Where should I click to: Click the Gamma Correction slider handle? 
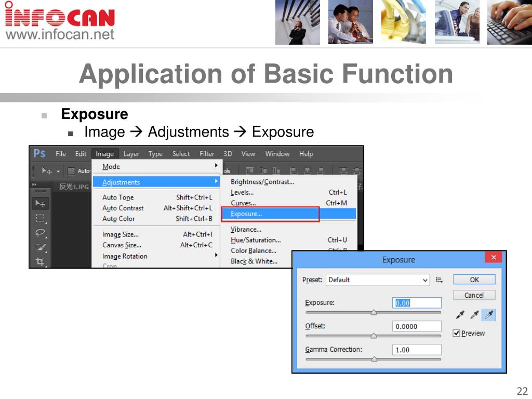[374, 360]
